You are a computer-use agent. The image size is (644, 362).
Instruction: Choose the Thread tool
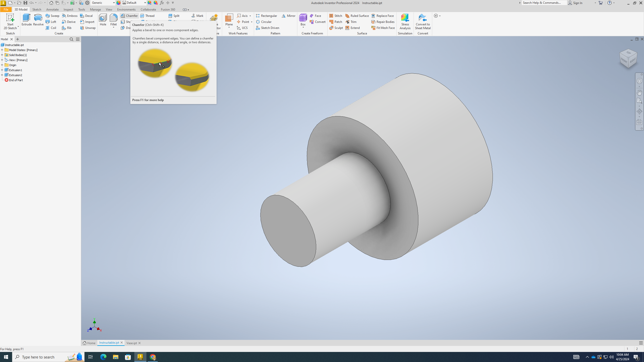click(x=147, y=16)
